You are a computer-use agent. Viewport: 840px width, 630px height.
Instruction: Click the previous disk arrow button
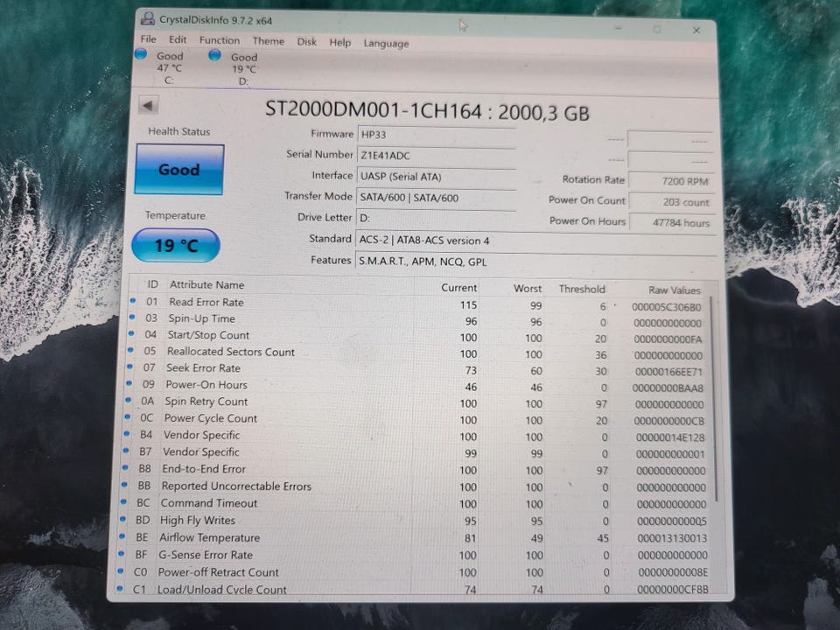(149, 105)
